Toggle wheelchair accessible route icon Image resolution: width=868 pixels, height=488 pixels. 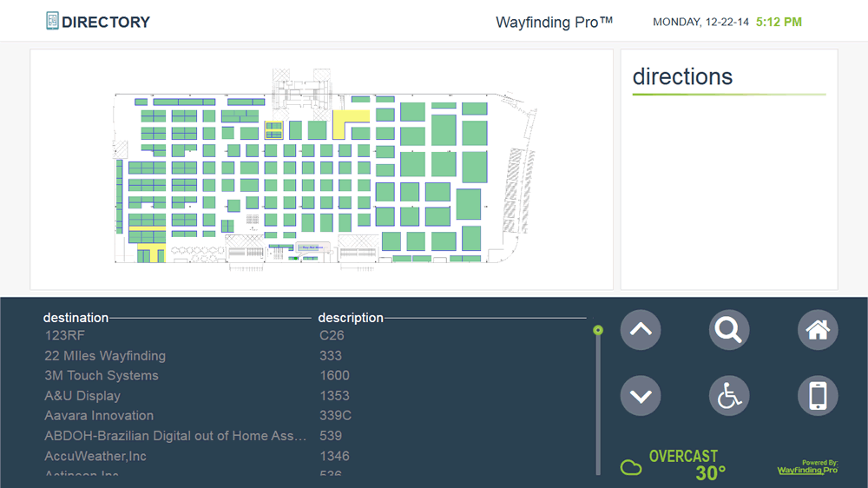(729, 397)
